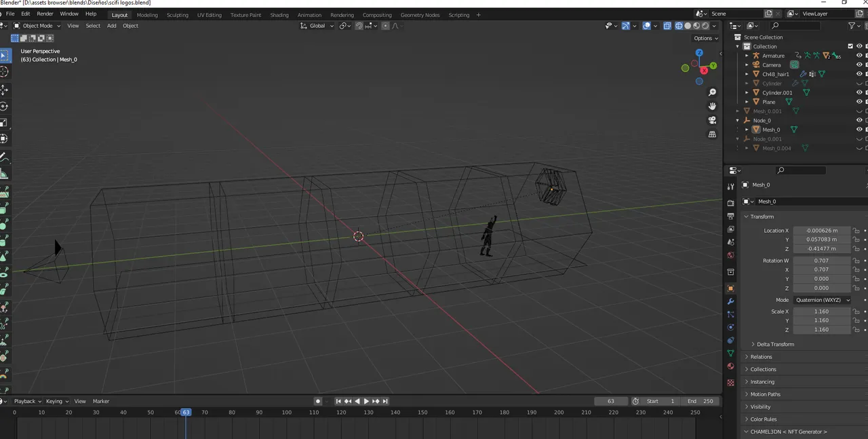Click the Rotation W value field
The width and height of the screenshot is (868, 439).
[822, 261]
